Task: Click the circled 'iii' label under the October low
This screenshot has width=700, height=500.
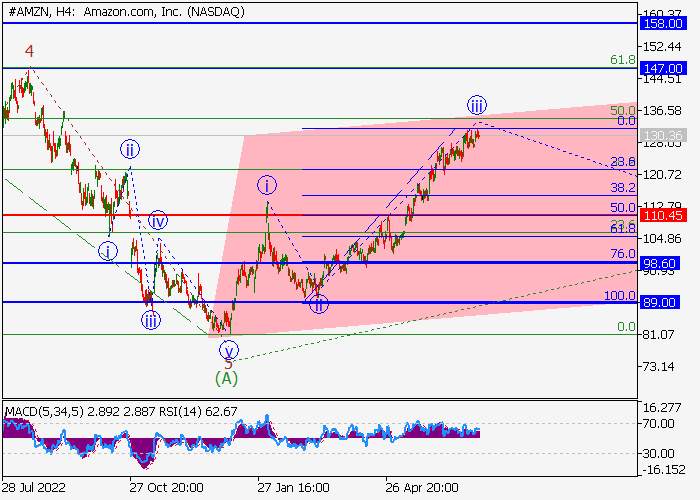Action: tap(150, 321)
